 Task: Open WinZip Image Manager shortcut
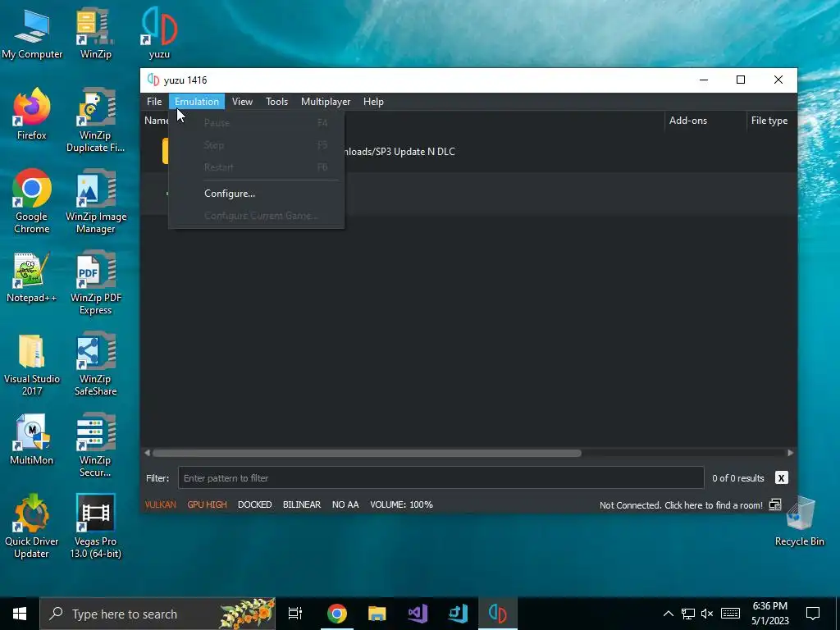[95, 201]
